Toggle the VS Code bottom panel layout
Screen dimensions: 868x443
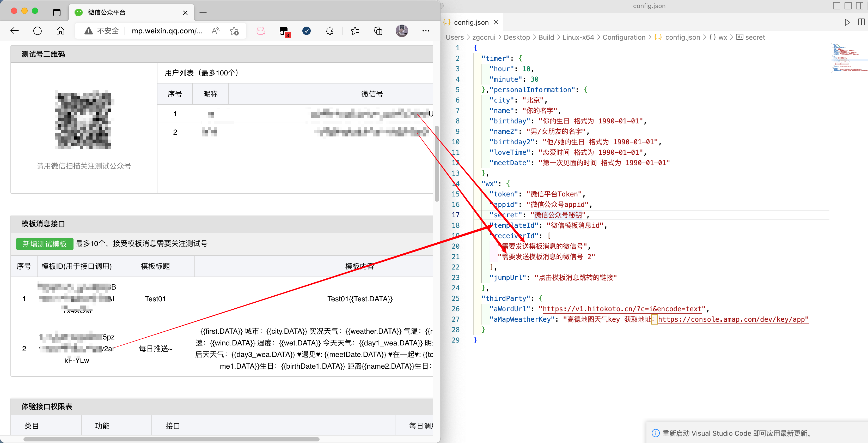pos(848,6)
